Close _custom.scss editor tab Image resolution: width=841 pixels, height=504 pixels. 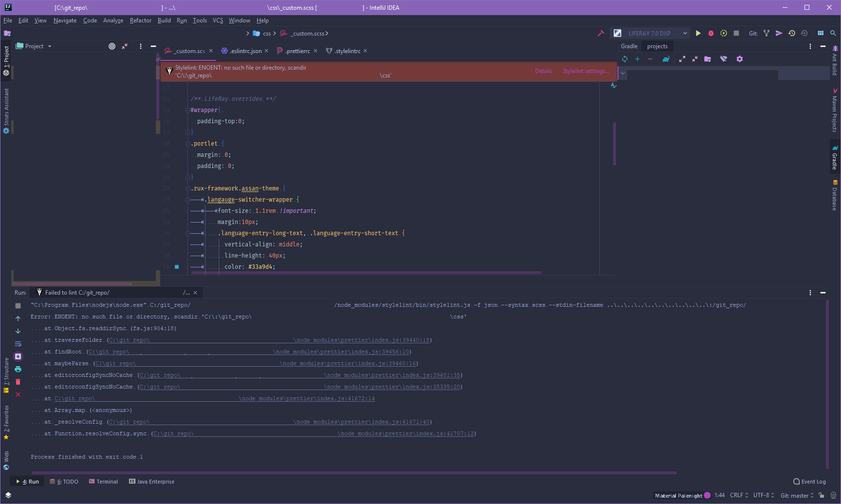pos(211,51)
